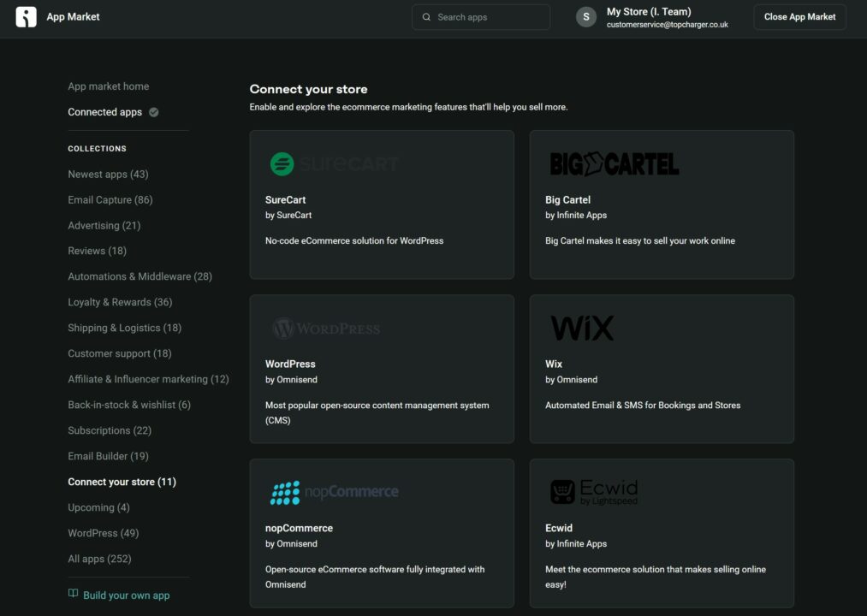Click the Build your own app link
The height and width of the screenshot is (616, 867).
(x=126, y=595)
